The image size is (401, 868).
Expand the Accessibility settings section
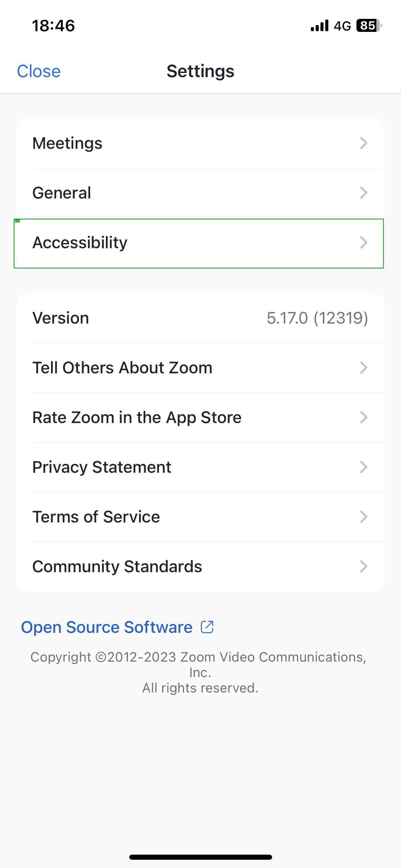coord(200,242)
